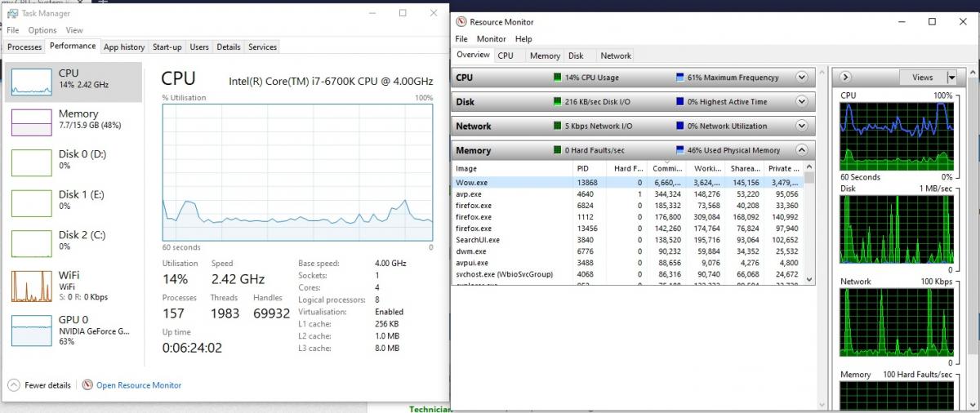Click memory list scrollbar down arrow

pos(809,280)
